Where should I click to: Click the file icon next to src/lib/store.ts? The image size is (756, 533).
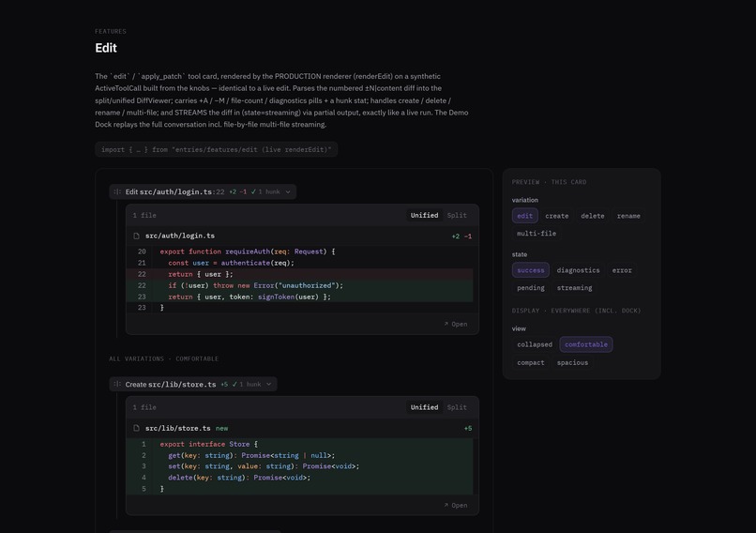136,428
